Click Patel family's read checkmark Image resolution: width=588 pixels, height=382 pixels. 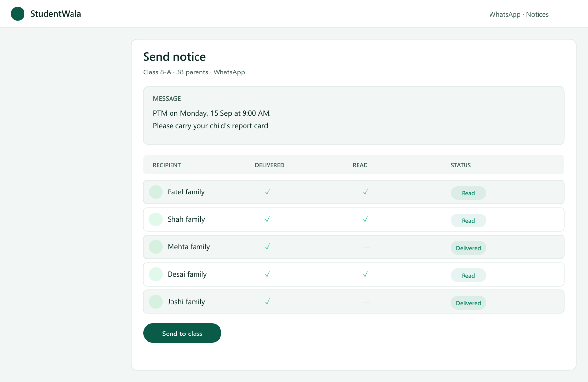click(x=366, y=192)
